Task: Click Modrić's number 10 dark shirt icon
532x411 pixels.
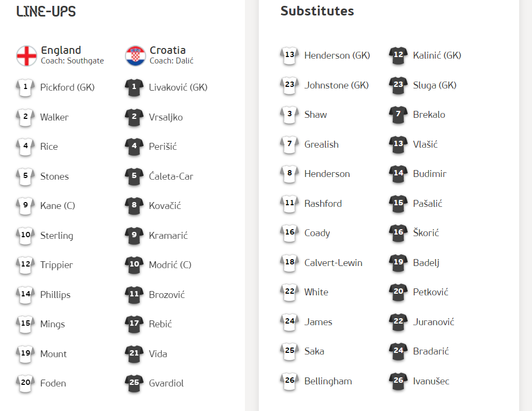Action: click(134, 265)
